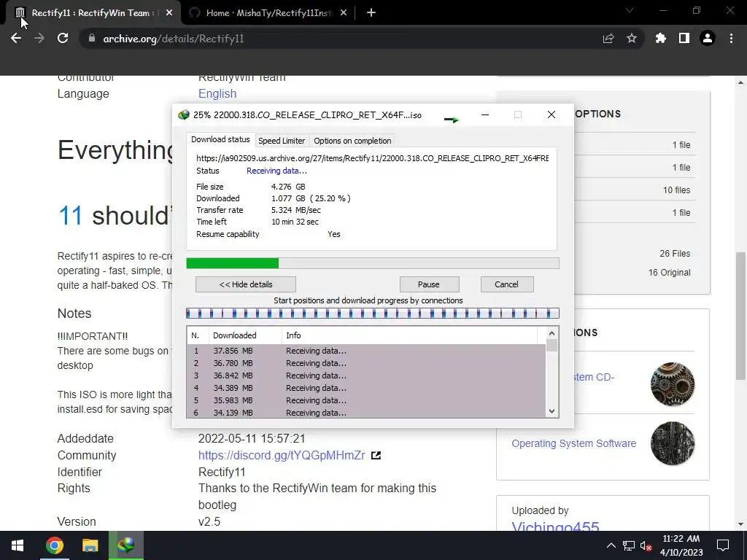Viewport: 747px width, 560px height.
Task: Click the gears collection thumbnail
Action: coord(672,384)
